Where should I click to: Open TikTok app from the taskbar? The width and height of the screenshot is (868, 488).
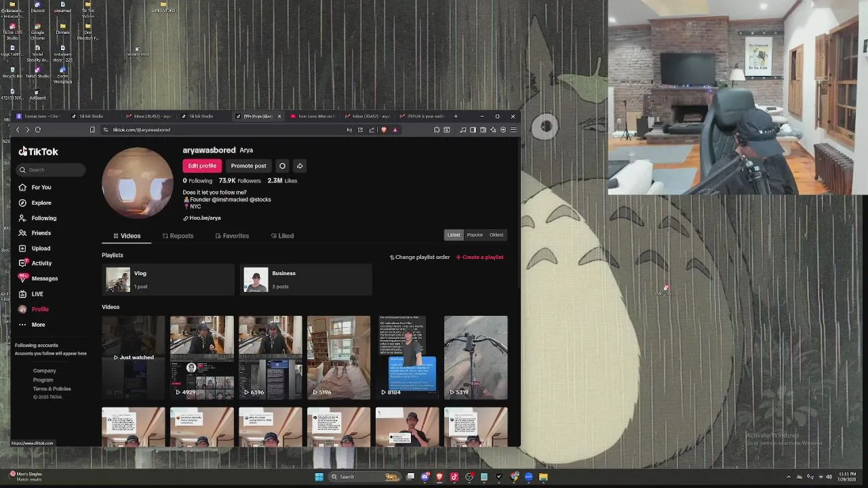click(x=454, y=476)
